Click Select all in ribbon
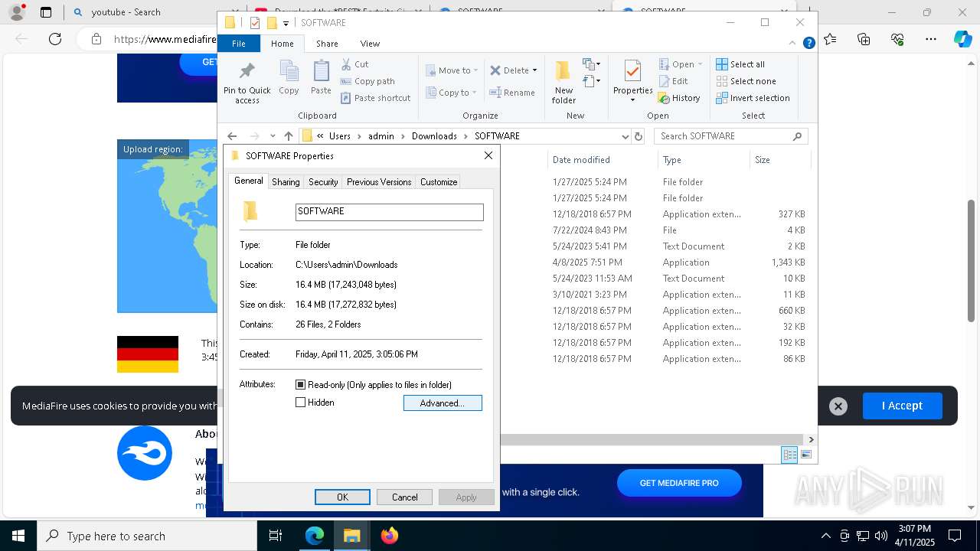980x551 pixels. (x=740, y=64)
